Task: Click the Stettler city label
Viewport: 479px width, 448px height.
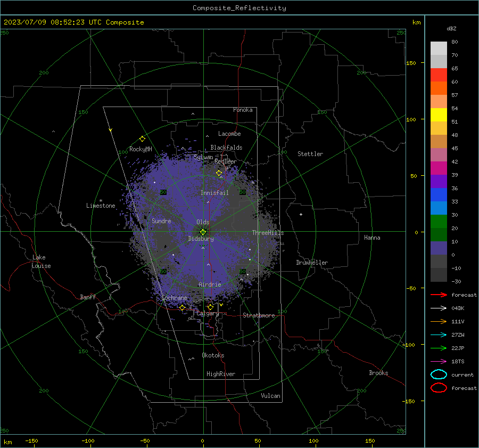Action: pos(310,154)
